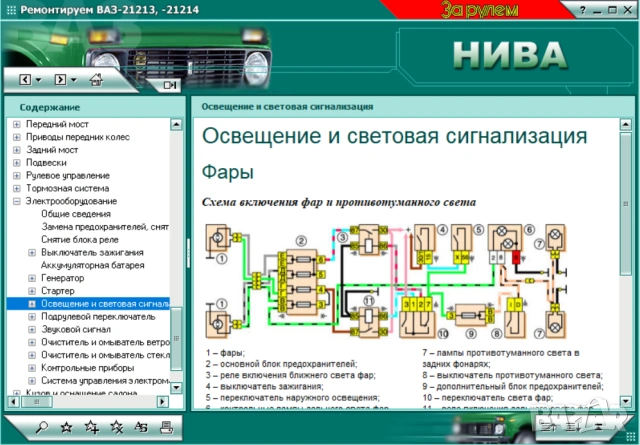640x445 pixels.
Task: Open Замена предохранителей topic
Action: coord(105,227)
